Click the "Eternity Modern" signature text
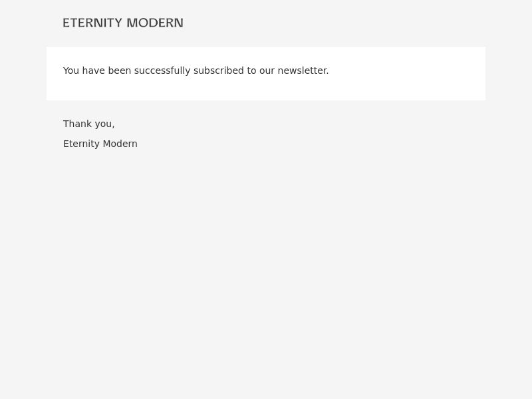 (100, 144)
